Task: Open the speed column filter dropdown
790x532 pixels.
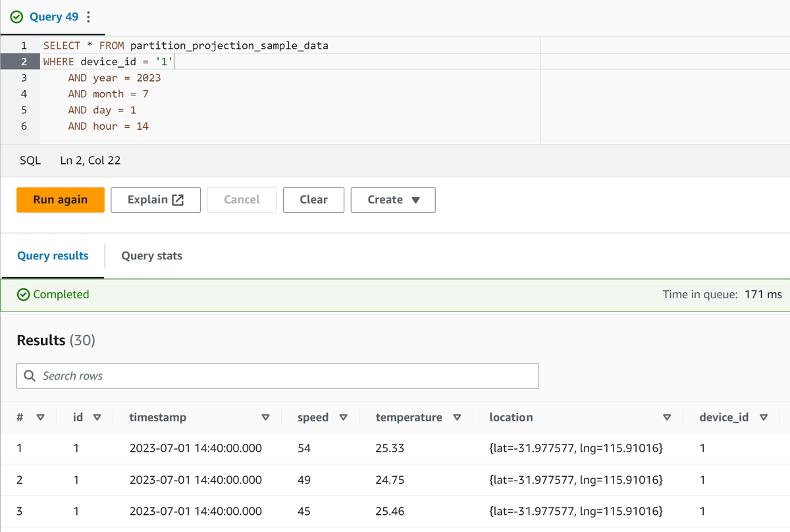Action: point(344,417)
